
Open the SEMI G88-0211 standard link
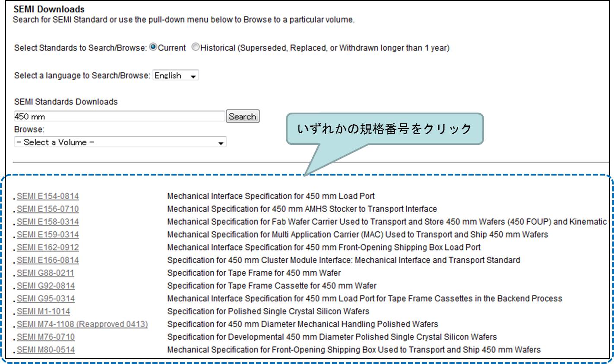pyautogui.click(x=45, y=273)
